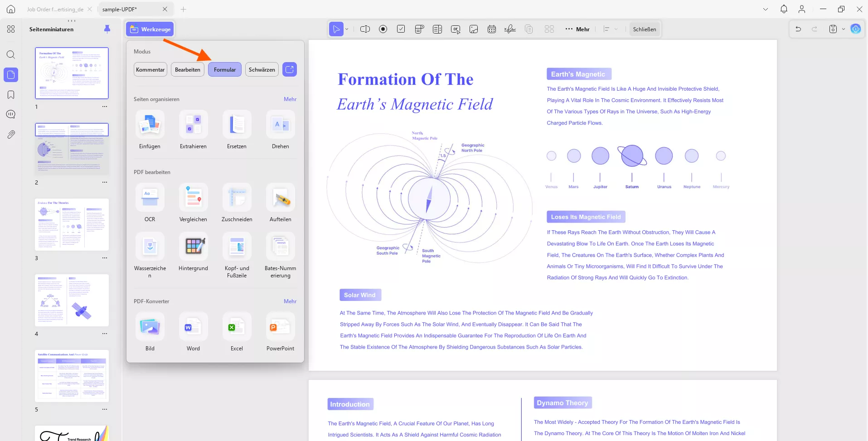Click the undo arrow

click(x=798, y=29)
